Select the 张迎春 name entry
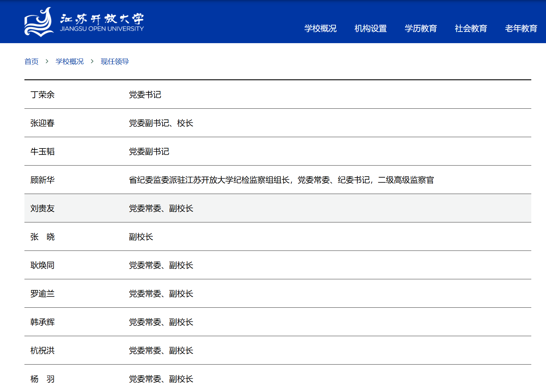546x392 pixels. tap(42, 123)
